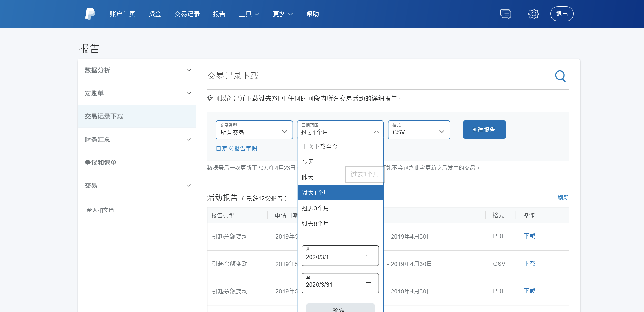Image resolution: width=644 pixels, height=312 pixels.
Task: Open the message center icon
Action: [504, 14]
